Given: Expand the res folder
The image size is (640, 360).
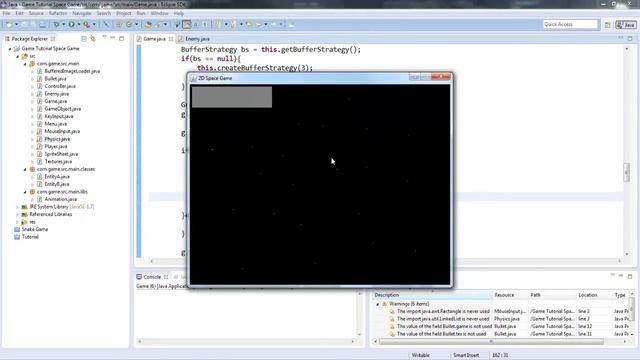Looking at the screenshot, I should (18, 222).
